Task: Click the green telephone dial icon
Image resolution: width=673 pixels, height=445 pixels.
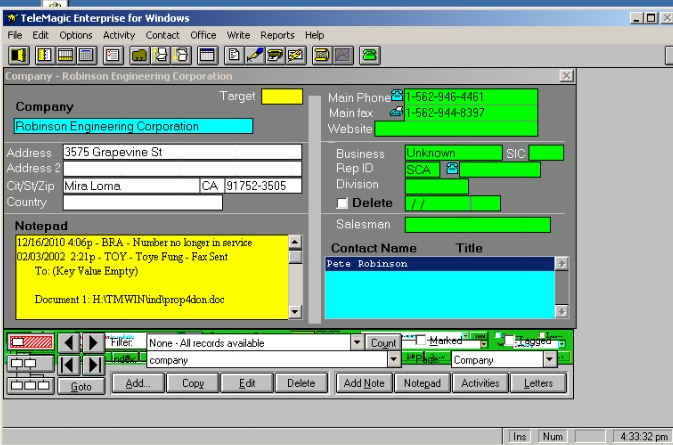Action: [x=370, y=55]
